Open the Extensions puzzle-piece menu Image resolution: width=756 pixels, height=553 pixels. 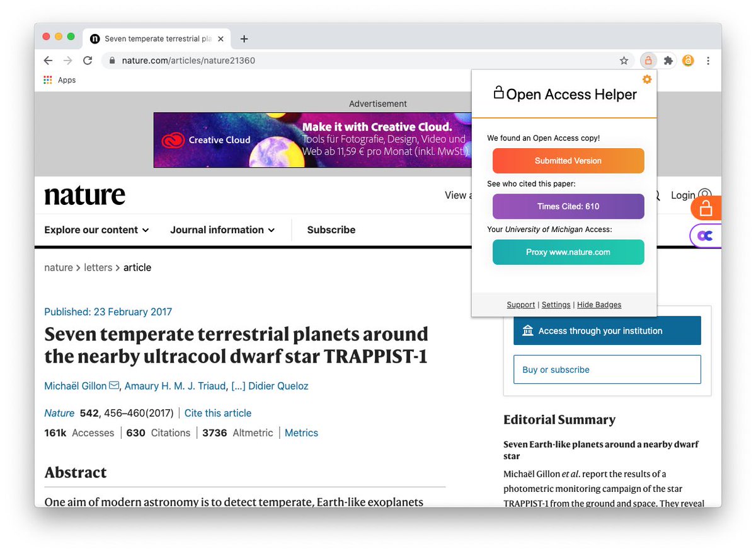[x=668, y=61]
